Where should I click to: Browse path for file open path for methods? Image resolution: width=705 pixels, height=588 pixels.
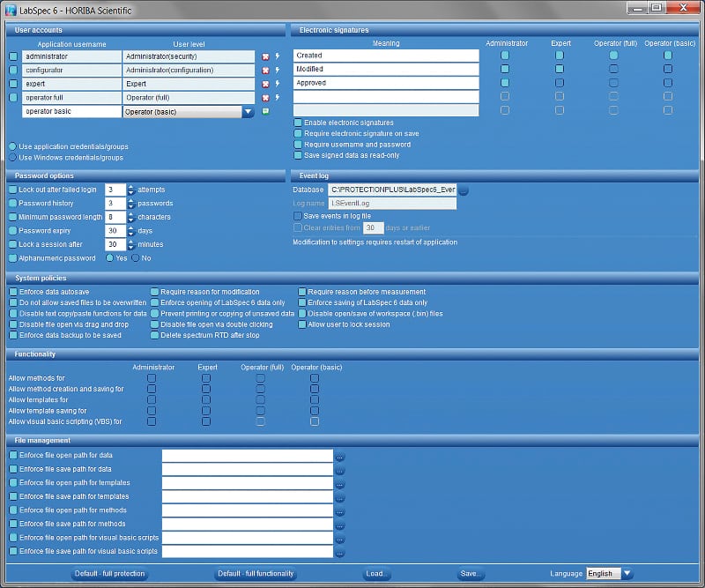[340, 512]
